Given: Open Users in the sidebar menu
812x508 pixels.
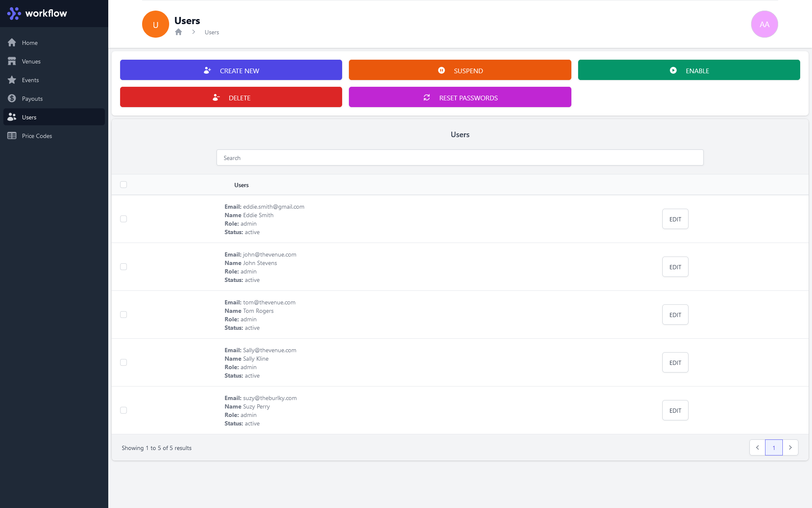Looking at the screenshot, I should (29, 117).
